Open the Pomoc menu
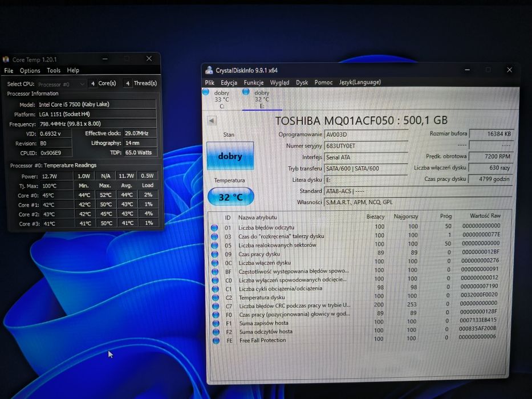Screen dimensions: 532x399 tap(323, 83)
